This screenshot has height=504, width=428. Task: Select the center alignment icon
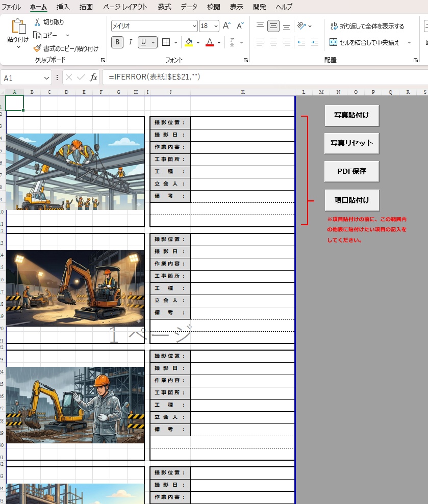tap(272, 42)
